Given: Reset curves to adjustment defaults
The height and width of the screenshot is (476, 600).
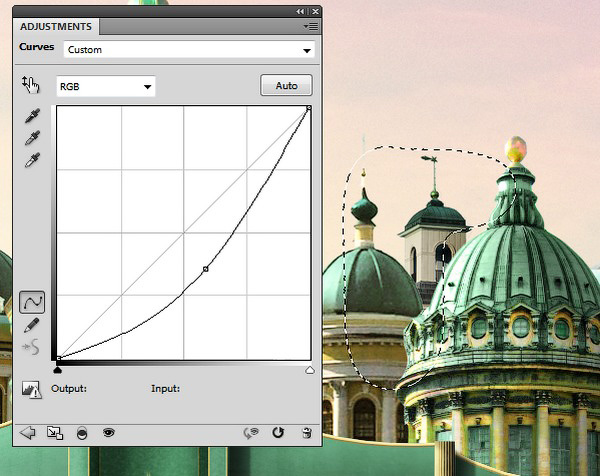Looking at the screenshot, I should tap(279, 433).
